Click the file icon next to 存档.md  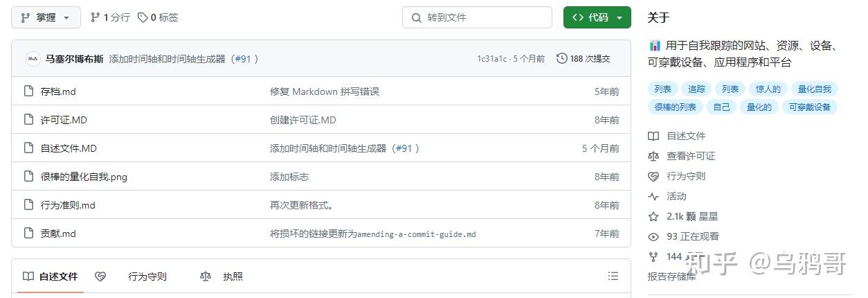(28, 91)
